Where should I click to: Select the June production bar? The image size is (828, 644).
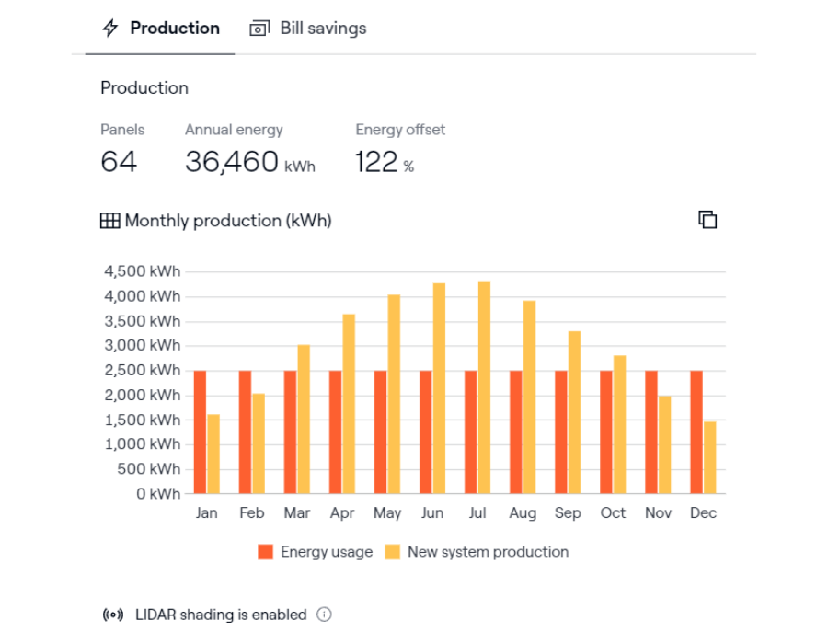[x=440, y=388]
